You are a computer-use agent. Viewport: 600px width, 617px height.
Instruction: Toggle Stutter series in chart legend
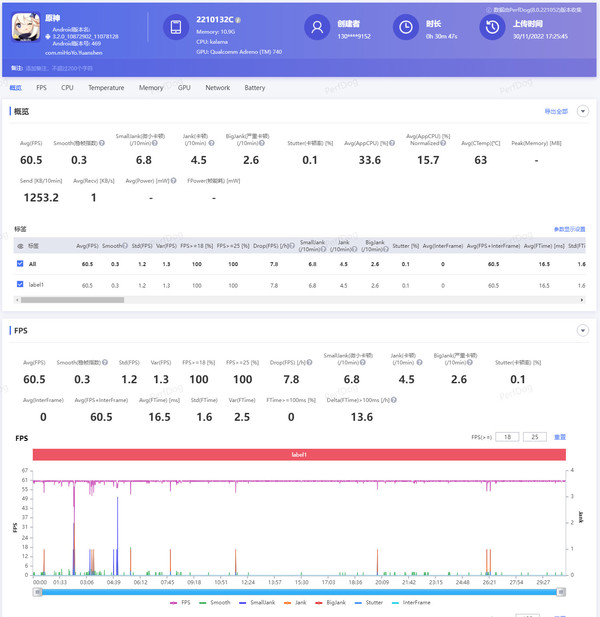pyautogui.click(x=369, y=602)
